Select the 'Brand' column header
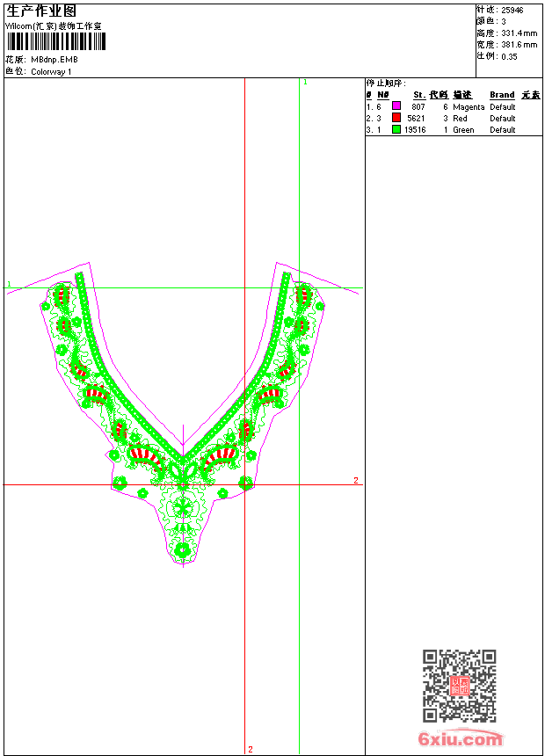This screenshot has width=545, height=756. (x=502, y=95)
